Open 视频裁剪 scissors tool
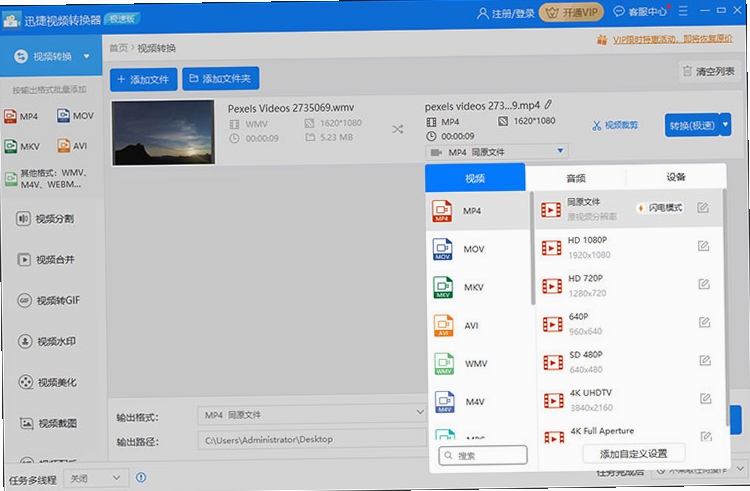The width and height of the screenshot is (750, 491). pyautogui.click(x=615, y=125)
